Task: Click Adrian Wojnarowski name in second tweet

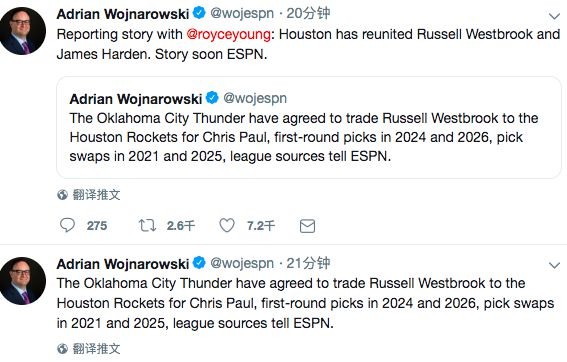Action: coord(123,264)
